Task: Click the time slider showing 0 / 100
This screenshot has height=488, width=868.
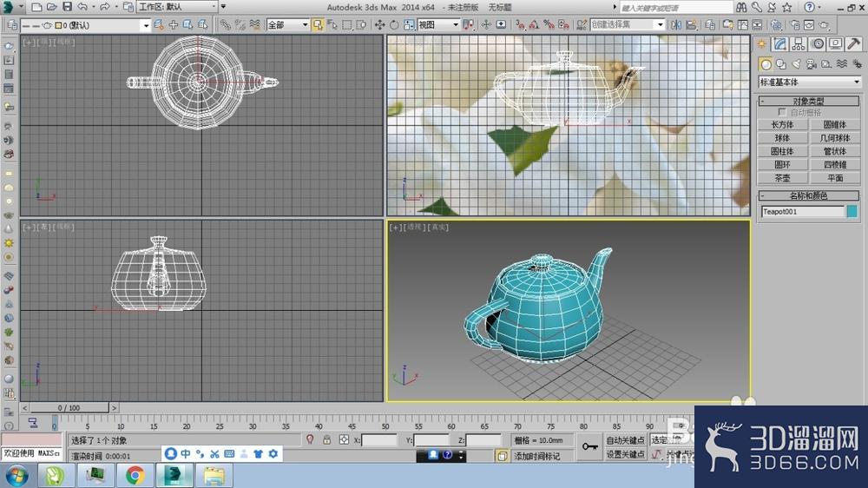Action: pos(69,408)
